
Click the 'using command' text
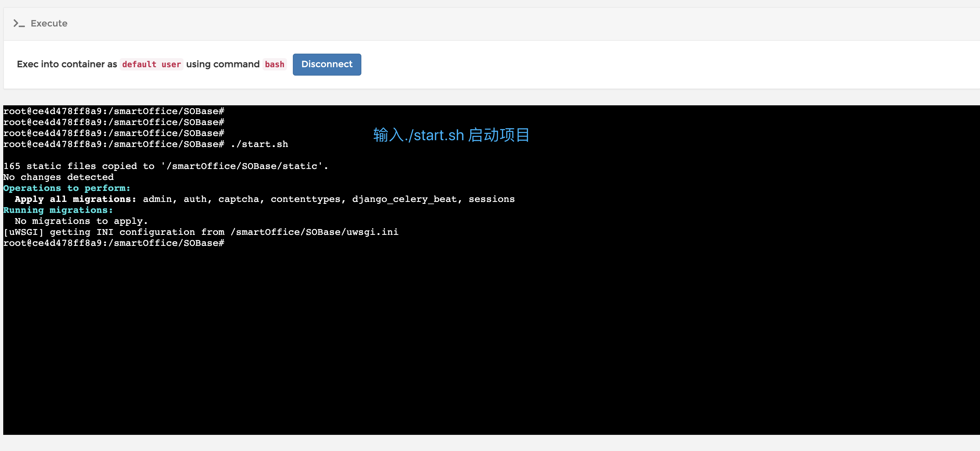click(223, 64)
